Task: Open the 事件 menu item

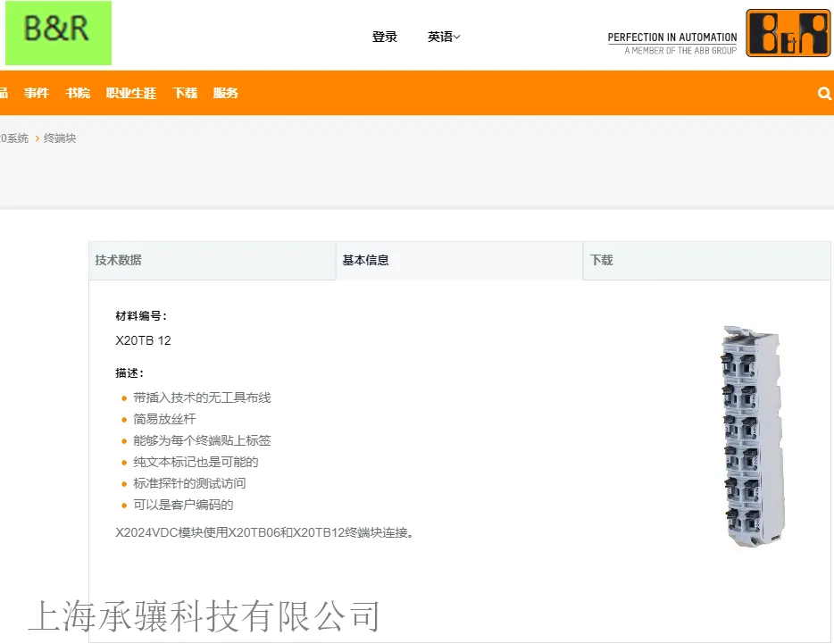Action: click(x=37, y=93)
